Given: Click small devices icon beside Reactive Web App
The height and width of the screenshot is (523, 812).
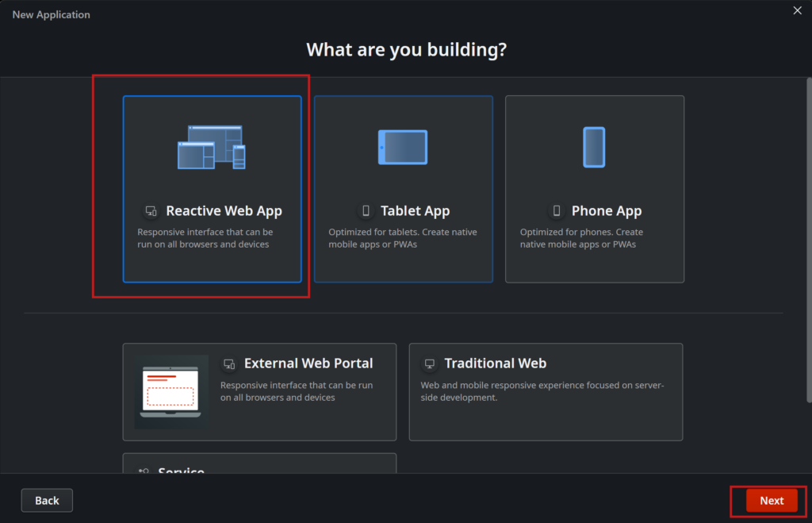Looking at the screenshot, I should [x=151, y=211].
